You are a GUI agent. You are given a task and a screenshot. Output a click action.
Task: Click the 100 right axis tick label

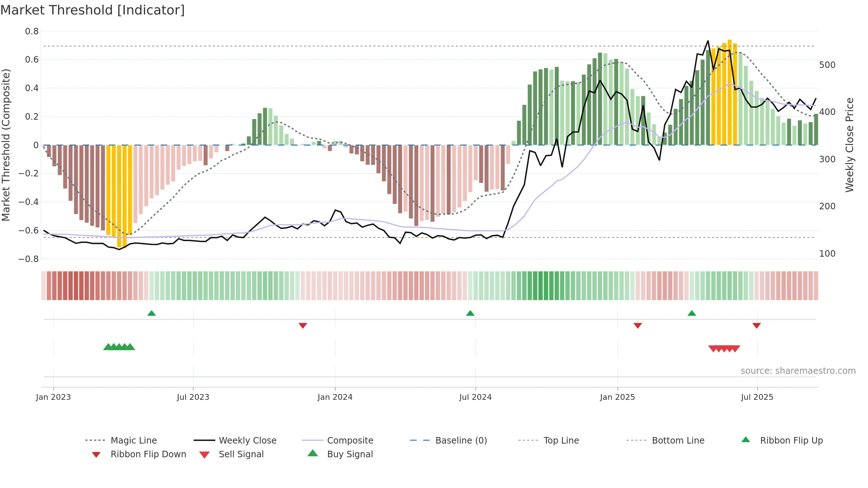pos(827,254)
